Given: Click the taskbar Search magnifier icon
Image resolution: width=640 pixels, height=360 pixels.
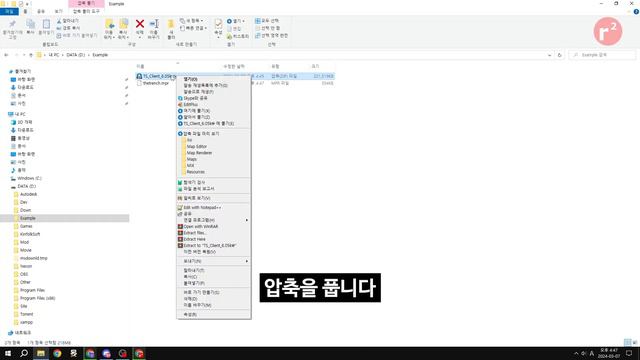Looking at the screenshot, I should pos(24,353).
